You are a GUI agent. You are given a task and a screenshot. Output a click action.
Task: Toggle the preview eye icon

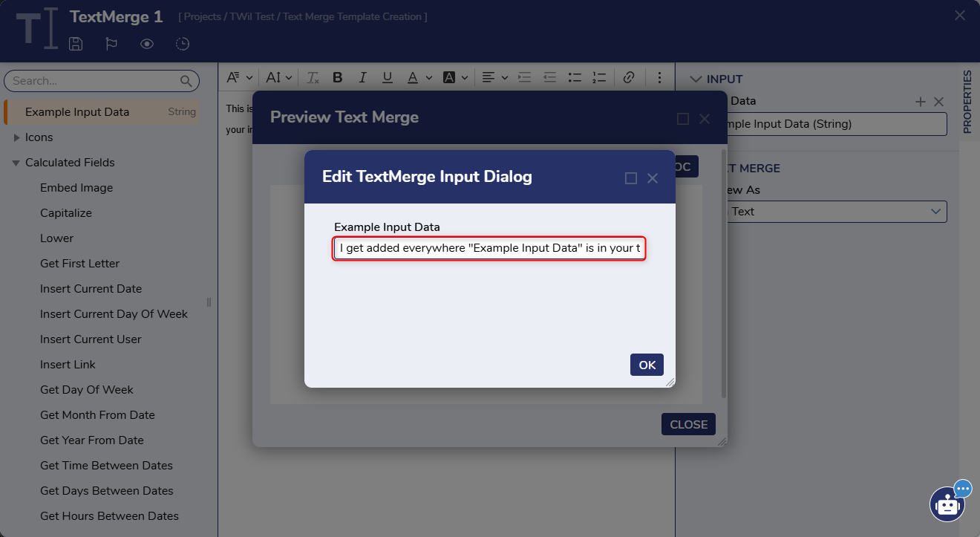[147, 44]
